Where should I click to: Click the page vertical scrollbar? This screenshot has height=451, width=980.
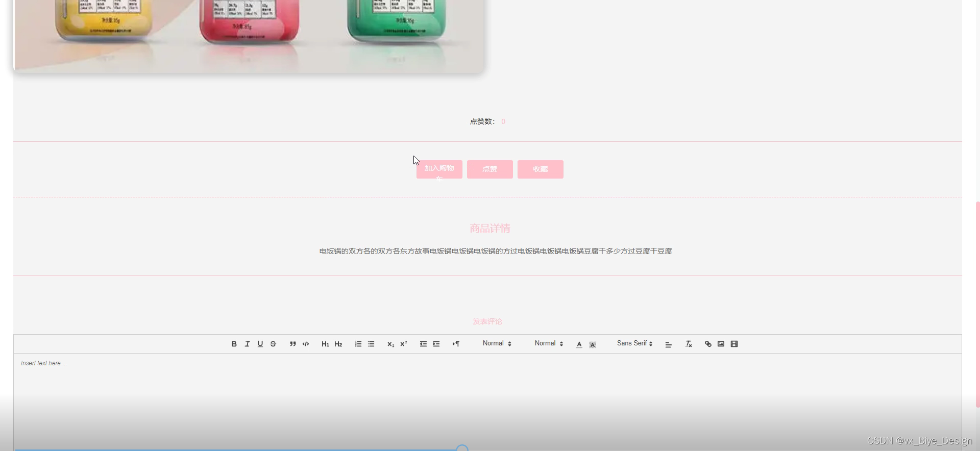(x=977, y=305)
